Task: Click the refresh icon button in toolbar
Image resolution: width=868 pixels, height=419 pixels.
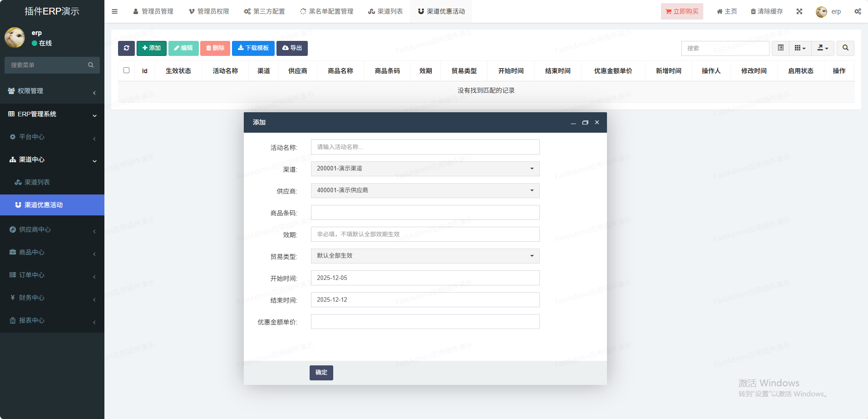Action: coord(126,48)
